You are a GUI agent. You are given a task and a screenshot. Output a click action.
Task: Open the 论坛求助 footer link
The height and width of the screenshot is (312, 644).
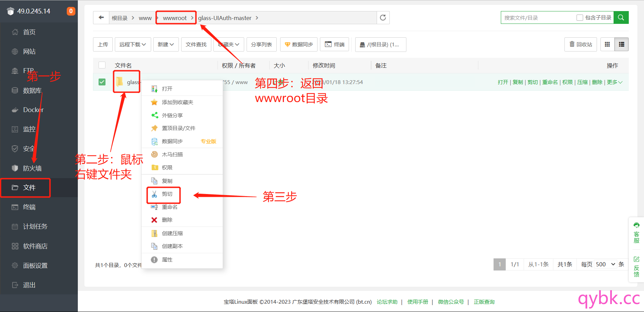(387, 302)
